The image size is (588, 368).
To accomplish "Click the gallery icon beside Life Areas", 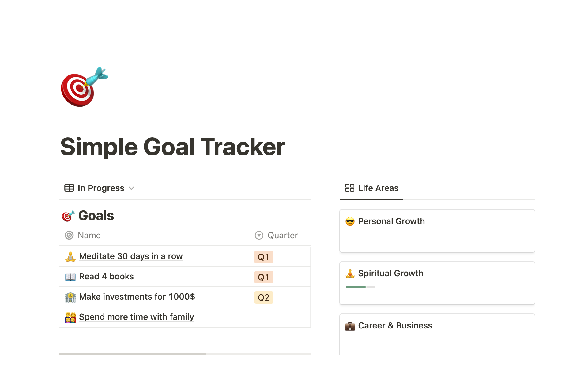I will pyautogui.click(x=349, y=188).
